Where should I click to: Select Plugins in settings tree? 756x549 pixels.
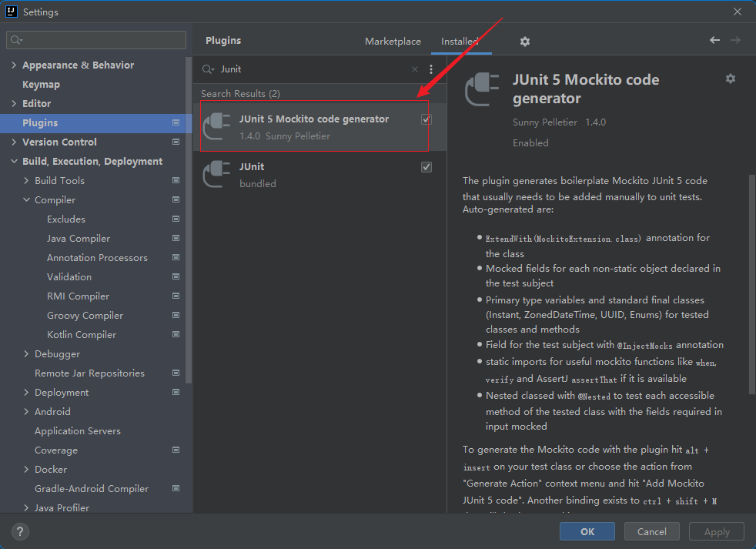point(96,123)
